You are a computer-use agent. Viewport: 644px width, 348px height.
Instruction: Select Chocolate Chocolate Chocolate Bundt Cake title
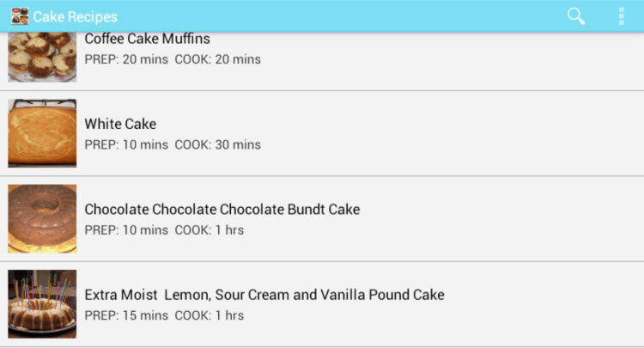click(x=222, y=209)
